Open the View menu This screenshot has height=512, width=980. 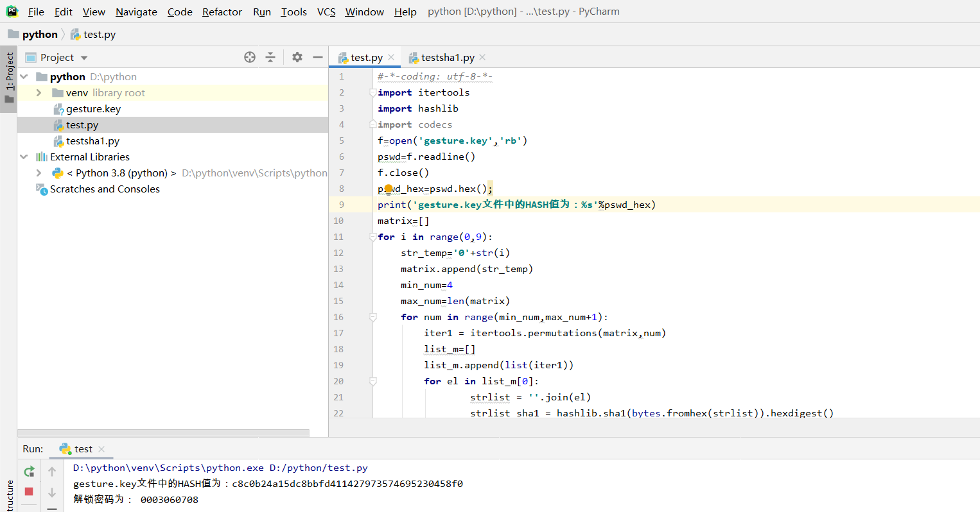tap(94, 12)
